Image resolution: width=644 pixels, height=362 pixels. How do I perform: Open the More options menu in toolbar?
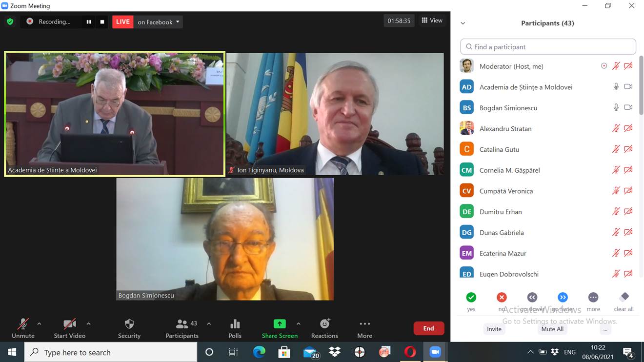pyautogui.click(x=364, y=324)
